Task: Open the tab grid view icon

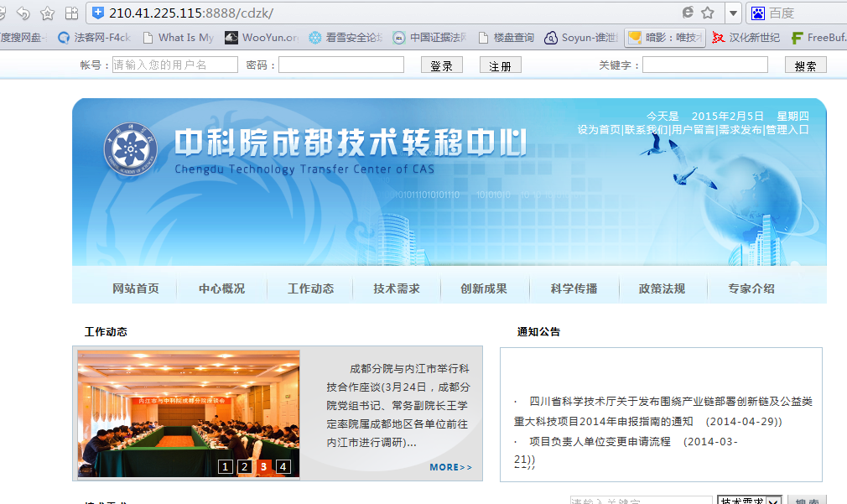Action: tap(71, 13)
